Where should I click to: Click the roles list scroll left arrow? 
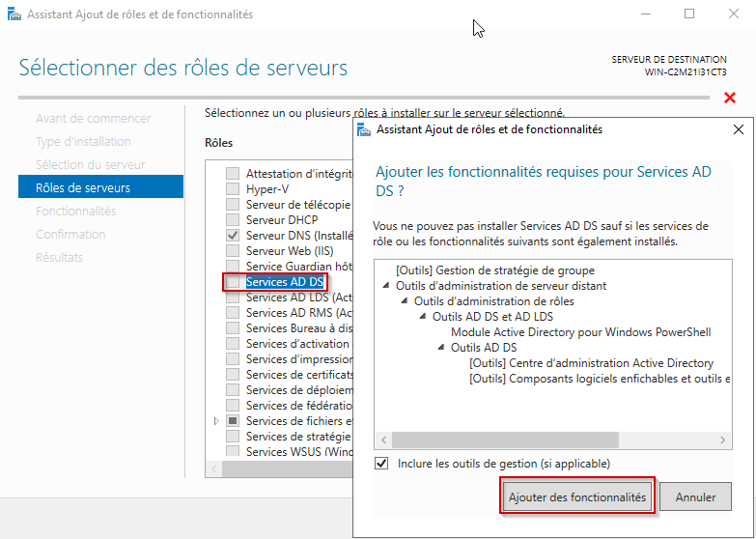(x=214, y=469)
